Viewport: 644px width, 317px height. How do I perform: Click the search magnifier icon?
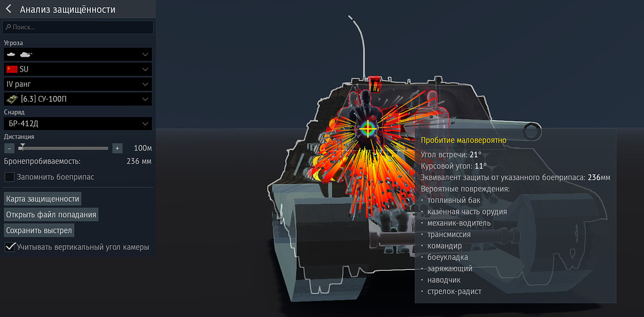[8, 28]
